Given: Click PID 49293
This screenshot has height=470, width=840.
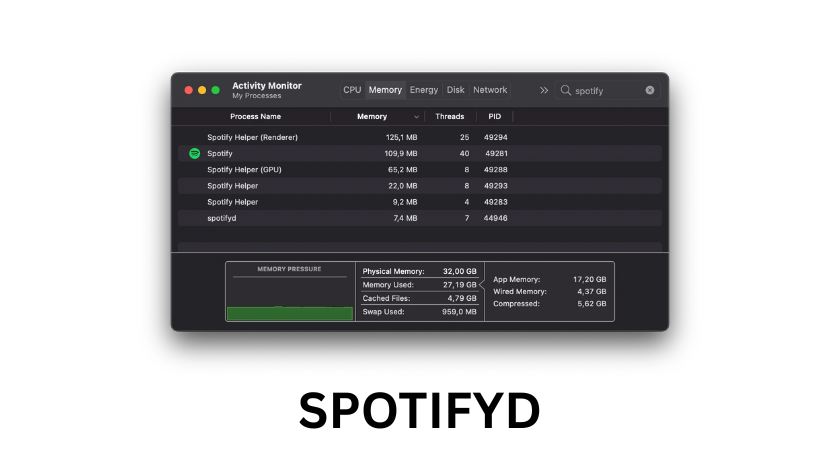Looking at the screenshot, I should coord(496,185).
